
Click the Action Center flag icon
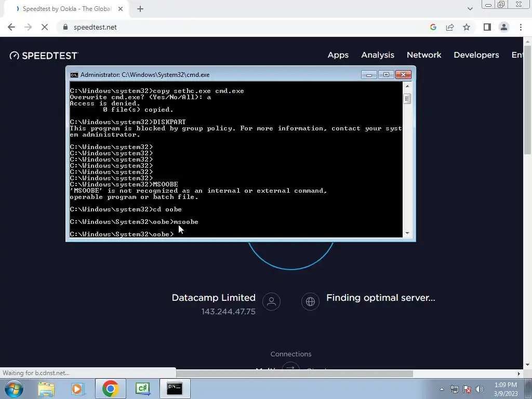467,389
